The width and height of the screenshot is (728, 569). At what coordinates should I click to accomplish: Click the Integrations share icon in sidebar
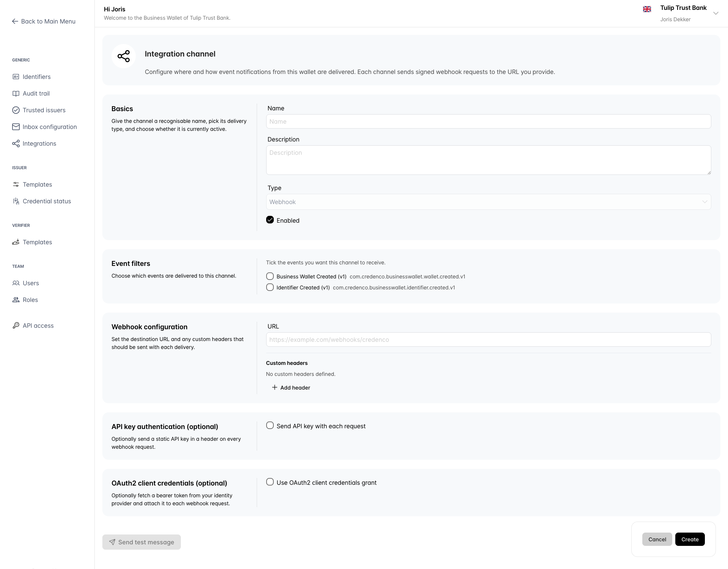[16, 143]
